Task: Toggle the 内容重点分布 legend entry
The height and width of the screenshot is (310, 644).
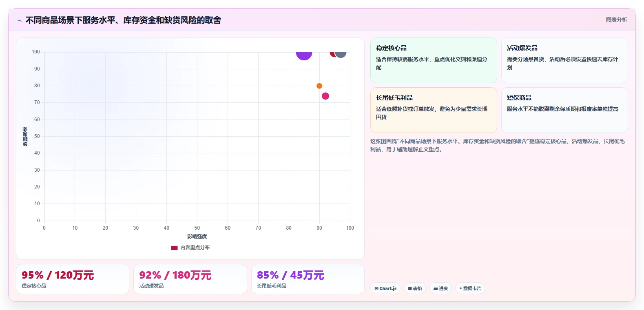Action: point(190,248)
